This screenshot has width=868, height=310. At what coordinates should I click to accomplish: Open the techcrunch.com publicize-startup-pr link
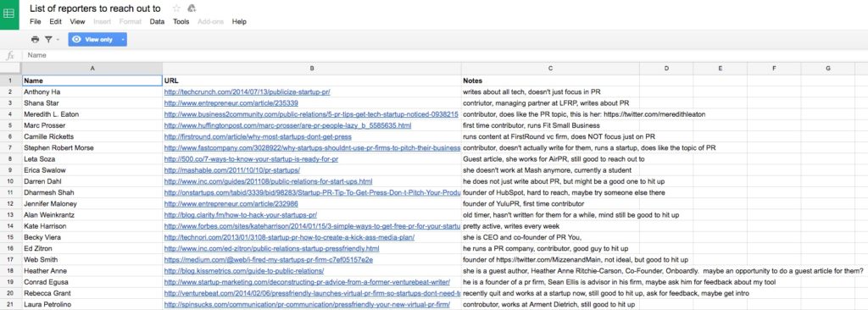coord(248,91)
